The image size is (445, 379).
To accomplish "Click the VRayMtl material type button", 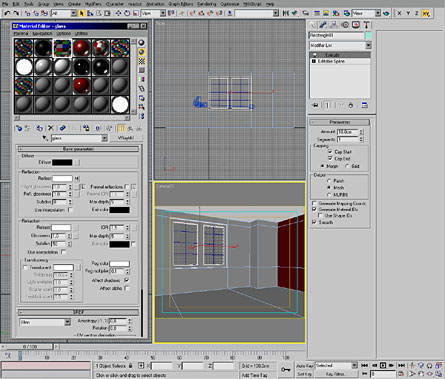I will 126,138.
